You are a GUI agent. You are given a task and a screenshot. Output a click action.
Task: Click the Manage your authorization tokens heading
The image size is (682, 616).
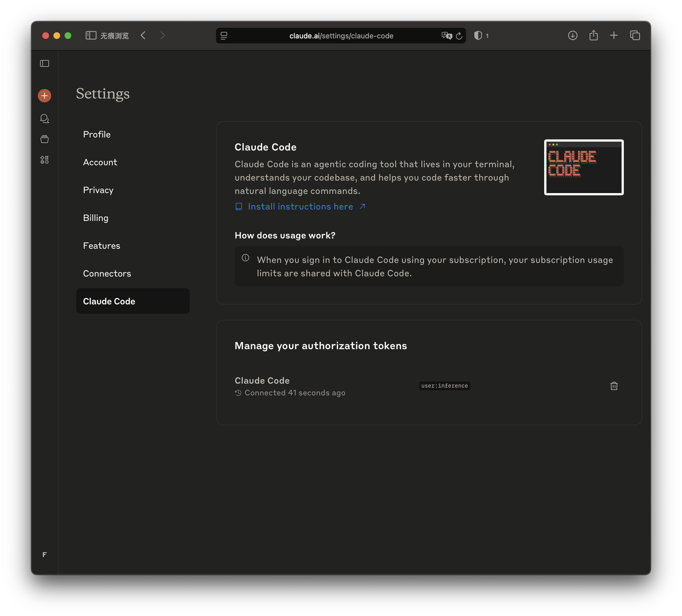point(321,346)
